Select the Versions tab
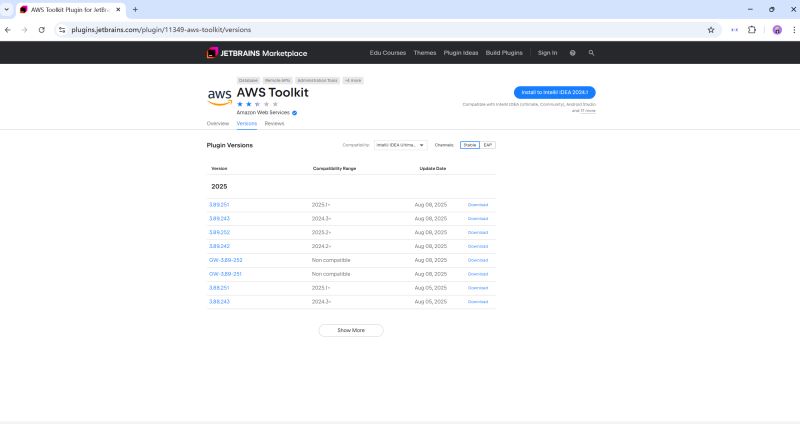 (246, 123)
